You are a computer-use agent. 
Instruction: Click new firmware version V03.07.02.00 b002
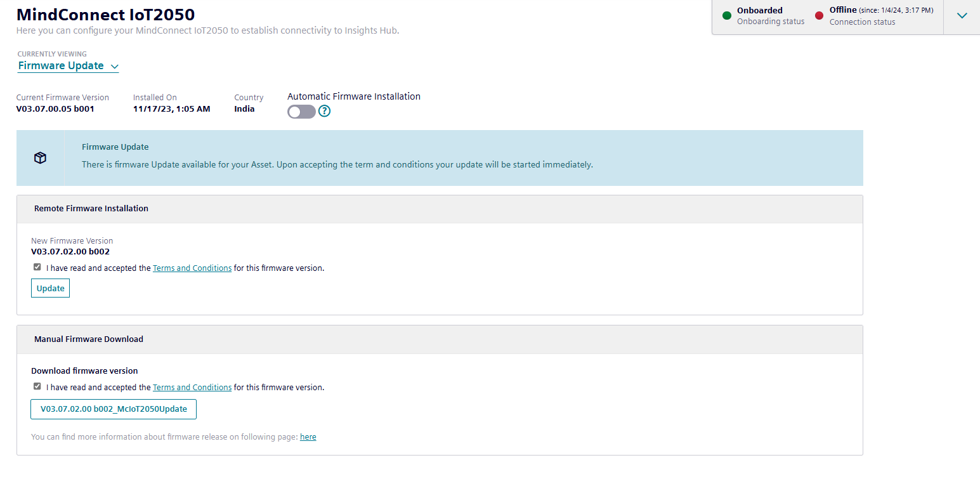pos(70,252)
